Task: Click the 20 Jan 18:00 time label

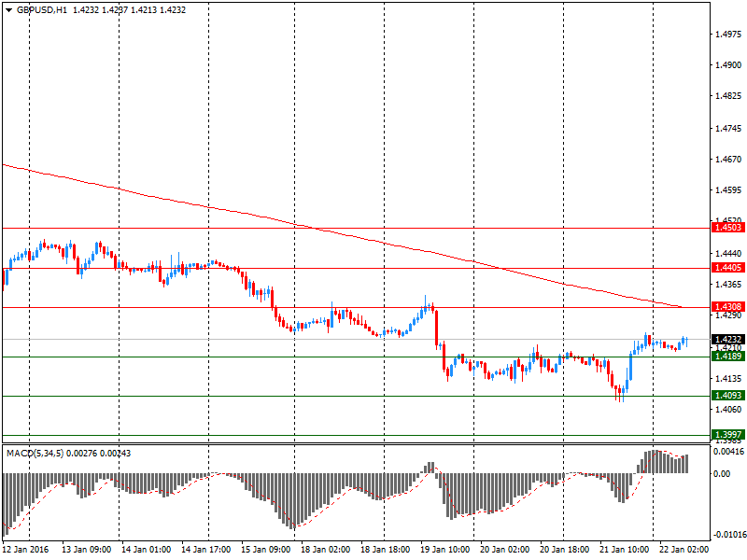Action: [x=565, y=549]
